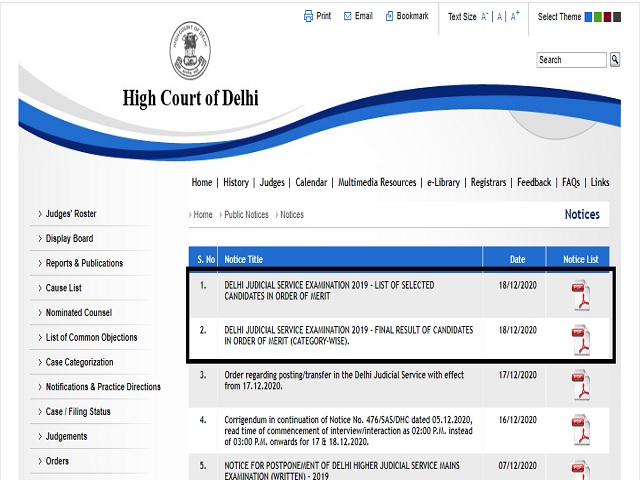Expand List of Common Objections item
The height and width of the screenshot is (480, 640).
[x=91, y=337]
